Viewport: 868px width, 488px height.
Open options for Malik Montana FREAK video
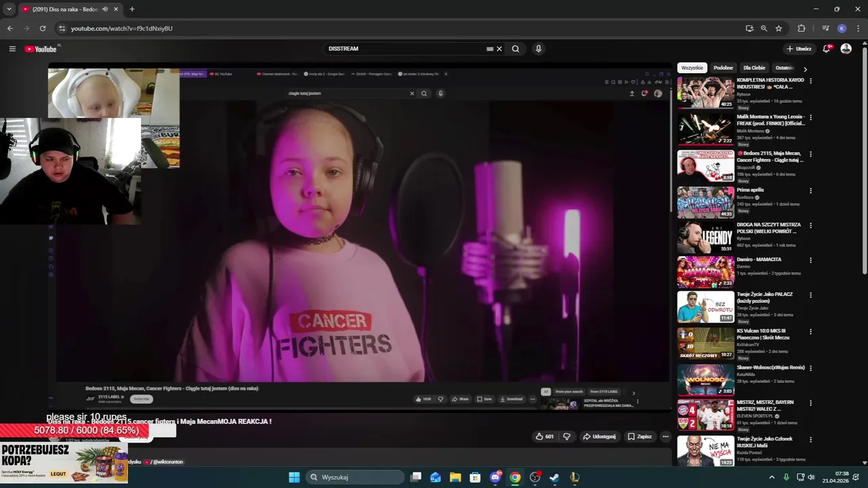[x=810, y=117]
